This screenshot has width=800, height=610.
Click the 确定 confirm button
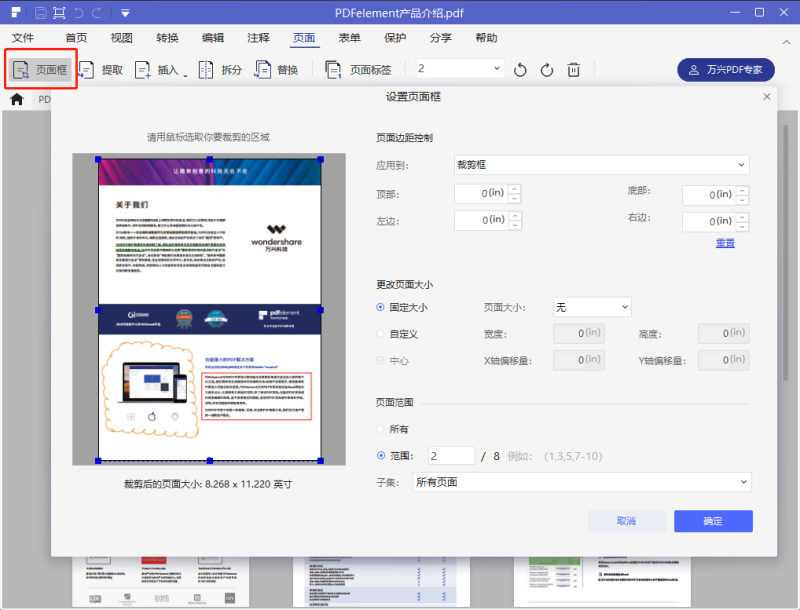pyautogui.click(x=712, y=521)
